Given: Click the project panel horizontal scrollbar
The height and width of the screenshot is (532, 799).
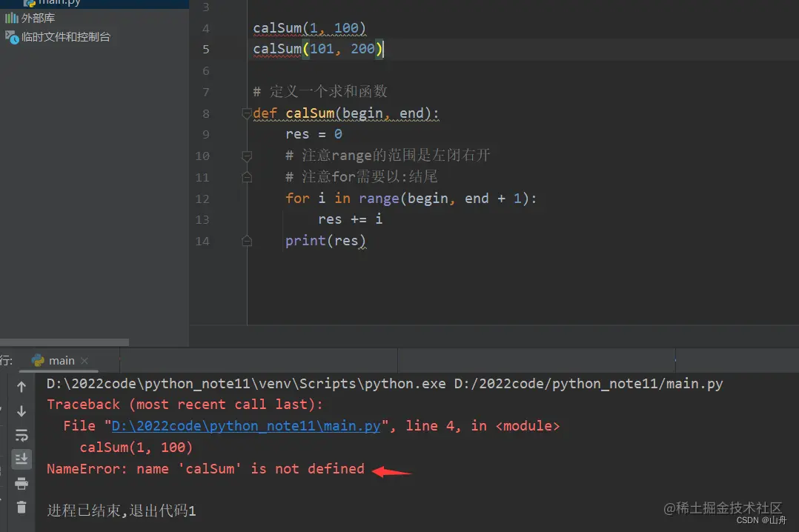Looking at the screenshot, I should (64, 342).
